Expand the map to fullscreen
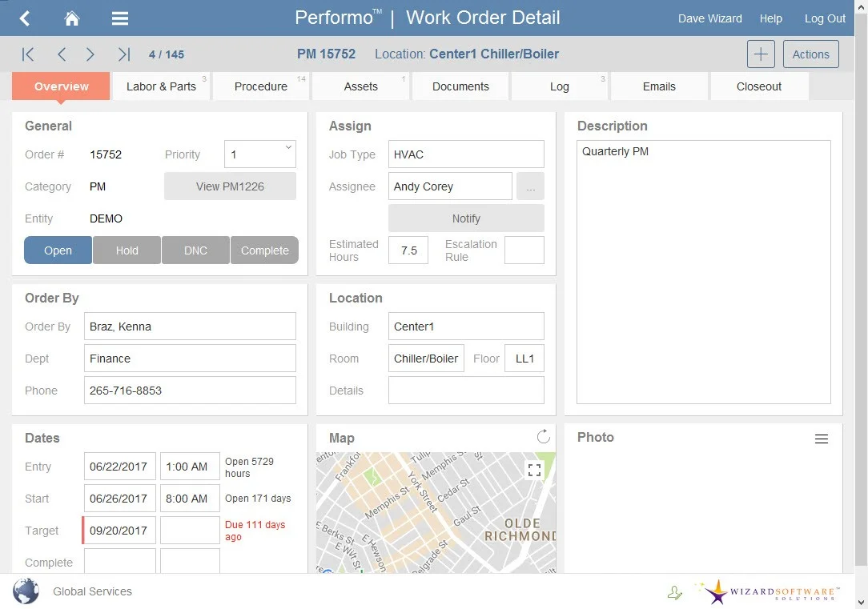The image size is (868, 609). click(x=534, y=471)
